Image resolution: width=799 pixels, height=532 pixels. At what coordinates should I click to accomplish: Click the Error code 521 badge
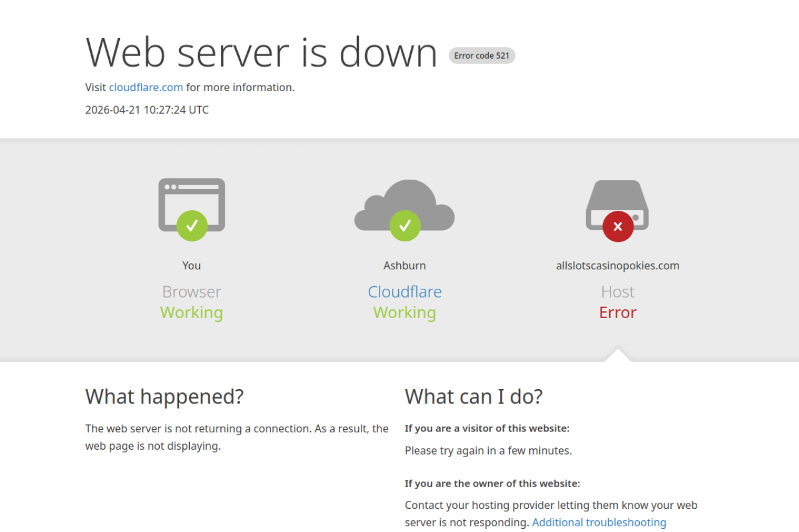point(481,56)
